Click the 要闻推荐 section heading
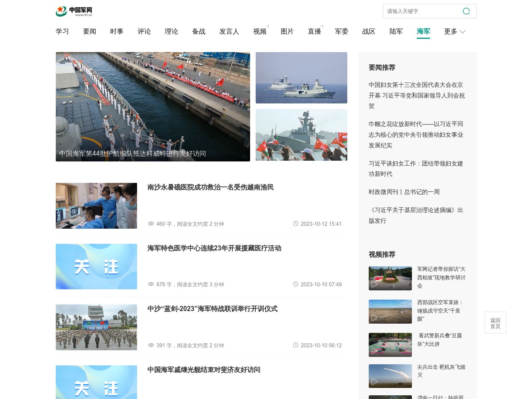This screenshot has width=532, height=399. (x=382, y=68)
